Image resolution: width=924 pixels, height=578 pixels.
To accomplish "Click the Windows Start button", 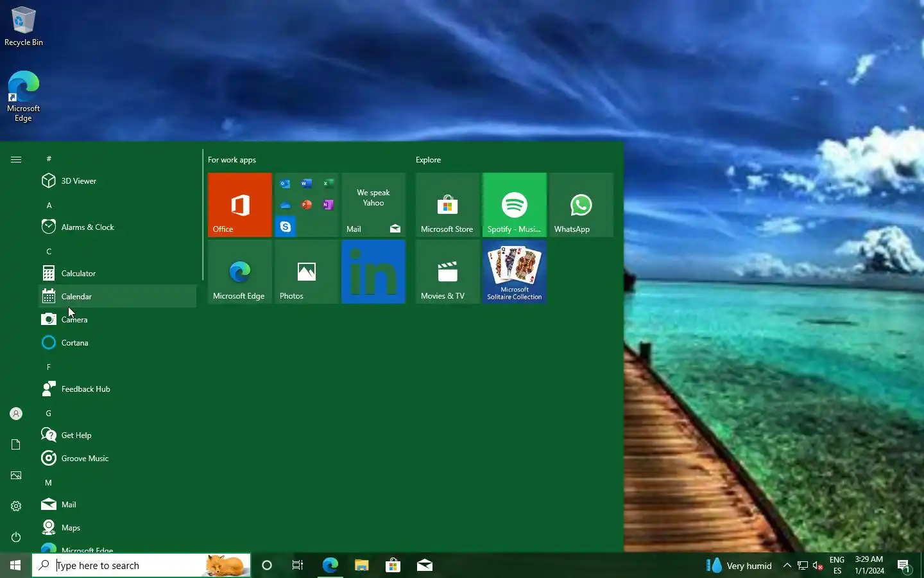I will (15, 565).
